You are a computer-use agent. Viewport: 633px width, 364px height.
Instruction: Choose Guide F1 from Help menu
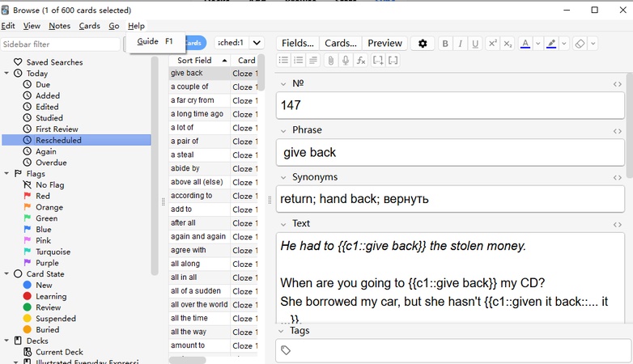coord(155,41)
